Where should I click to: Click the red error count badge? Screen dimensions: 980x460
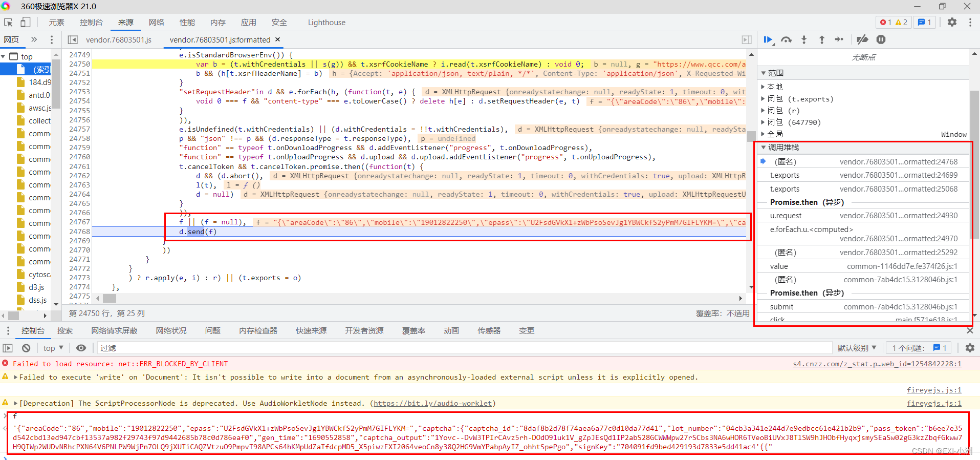click(886, 23)
